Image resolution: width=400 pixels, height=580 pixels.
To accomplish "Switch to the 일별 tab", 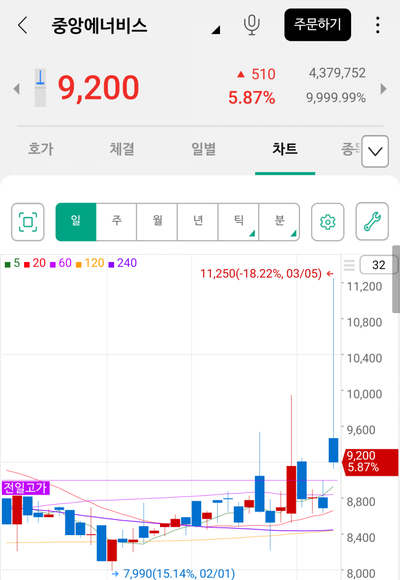I will [x=204, y=149].
